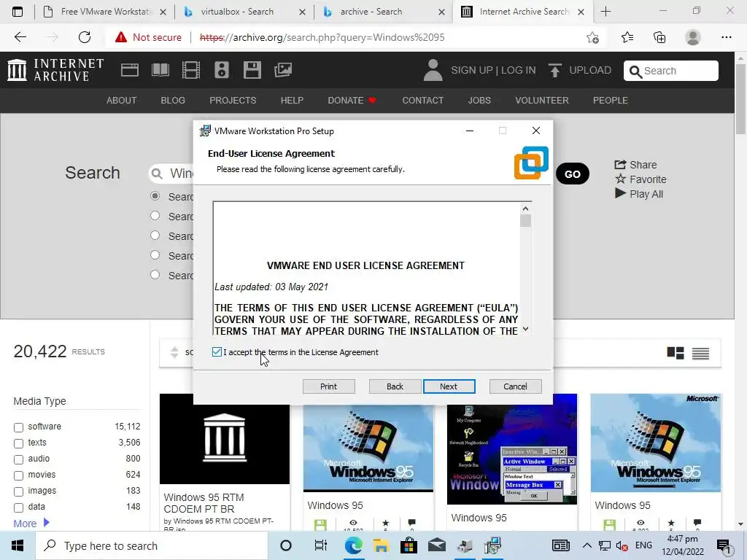Open Task View in taskbar
This screenshot has height=560, width=747.
(x=321, y=545)
